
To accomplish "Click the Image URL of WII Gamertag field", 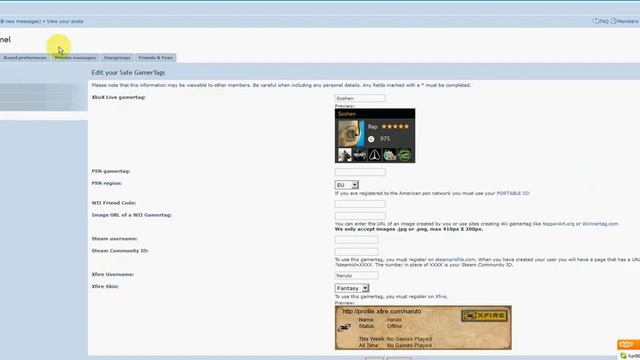I will click(x=360, y=216).
